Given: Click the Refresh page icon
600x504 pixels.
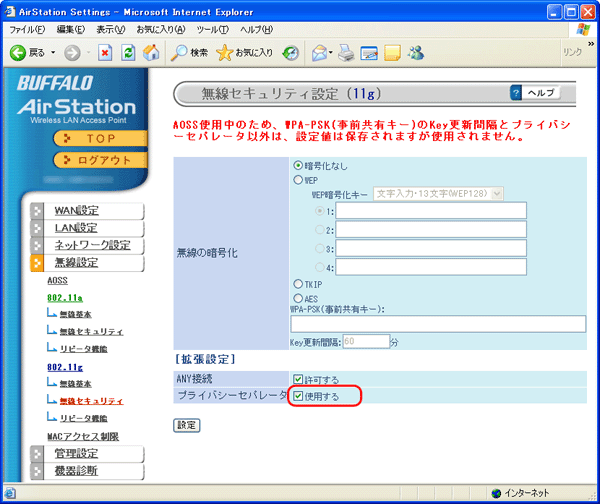Looking at the screenshot, I should coord(127,52).
